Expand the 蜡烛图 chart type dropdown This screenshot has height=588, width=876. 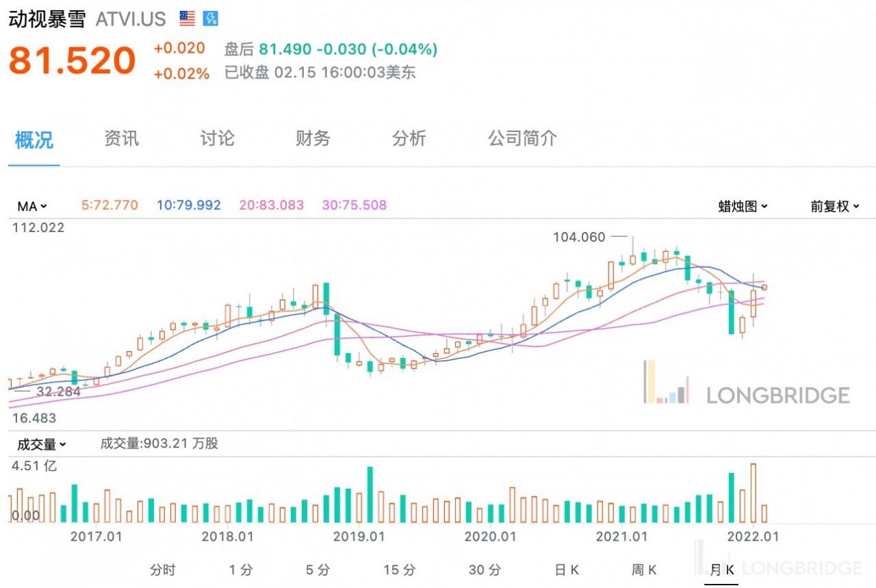click(x=743, y=206)
